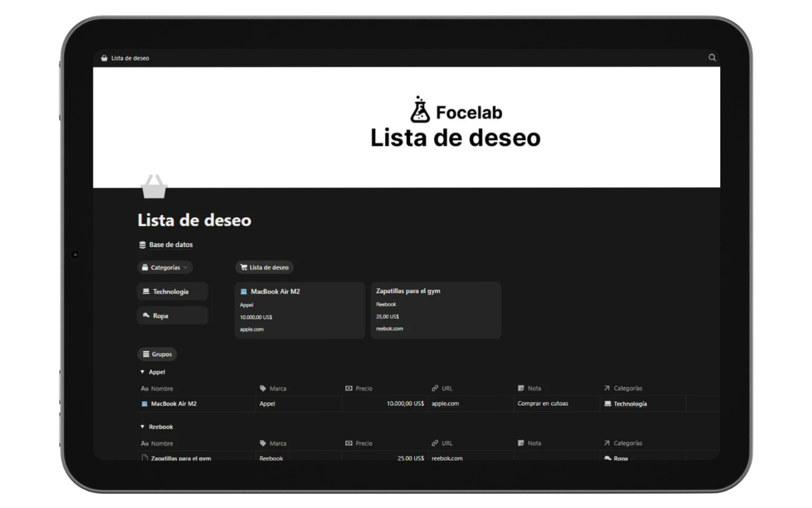Collapse the Reebook group triangle
Image resolution: width=812 pixels, height=508 pixels.
click(x=142, y=427)
